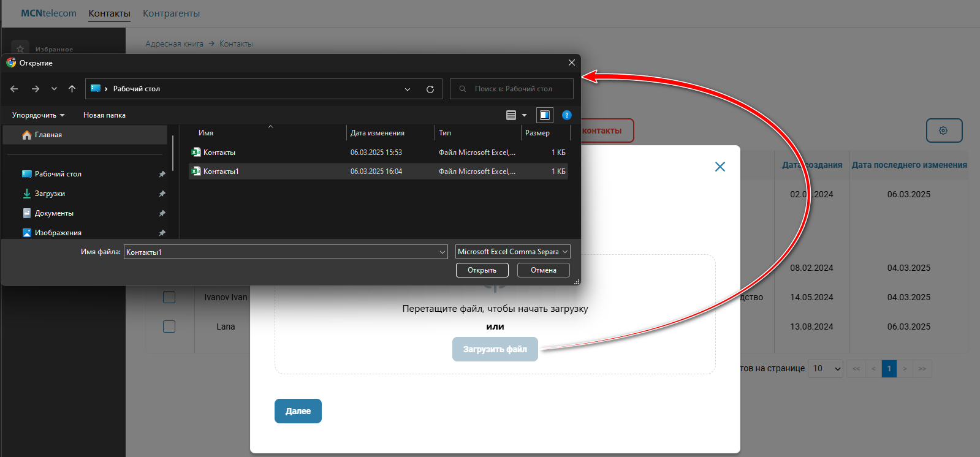Go back in the file dialog
Viewport: 980px width, 457px height.
point(14,89)
